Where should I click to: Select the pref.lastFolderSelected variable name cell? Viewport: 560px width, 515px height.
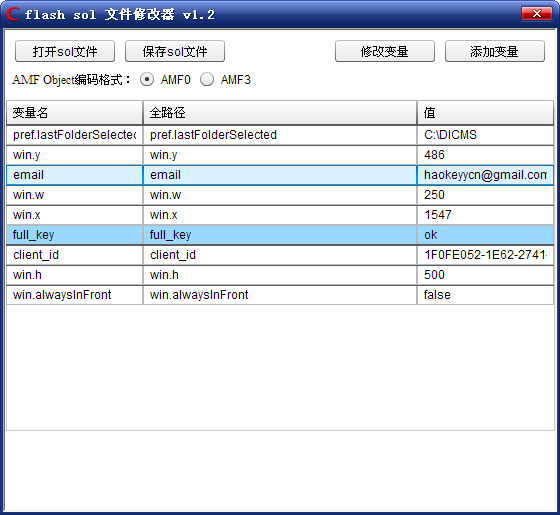tap(74, 135)
